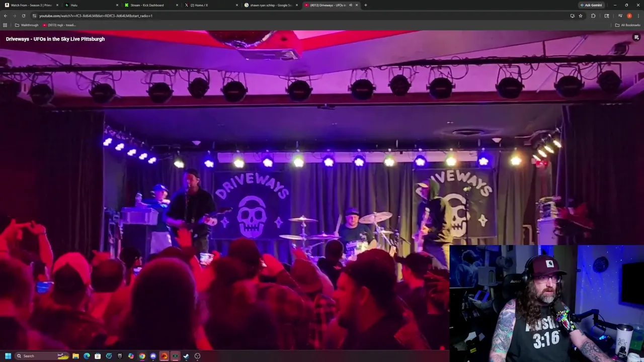Open Microsoft Store from taskbar
Image resolution: width=644 pixels, height=362 pixels.
98,356
